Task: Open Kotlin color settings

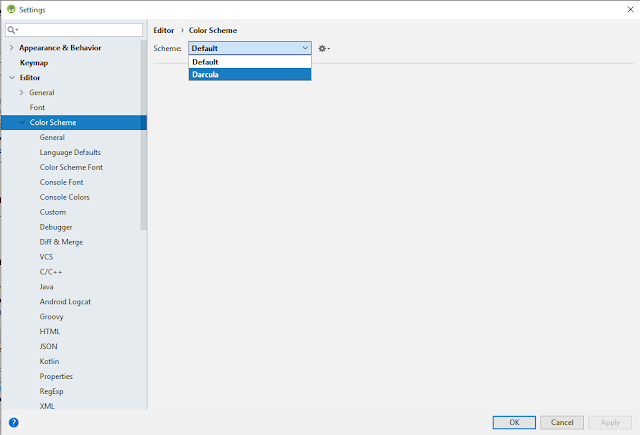Action: 49,362
